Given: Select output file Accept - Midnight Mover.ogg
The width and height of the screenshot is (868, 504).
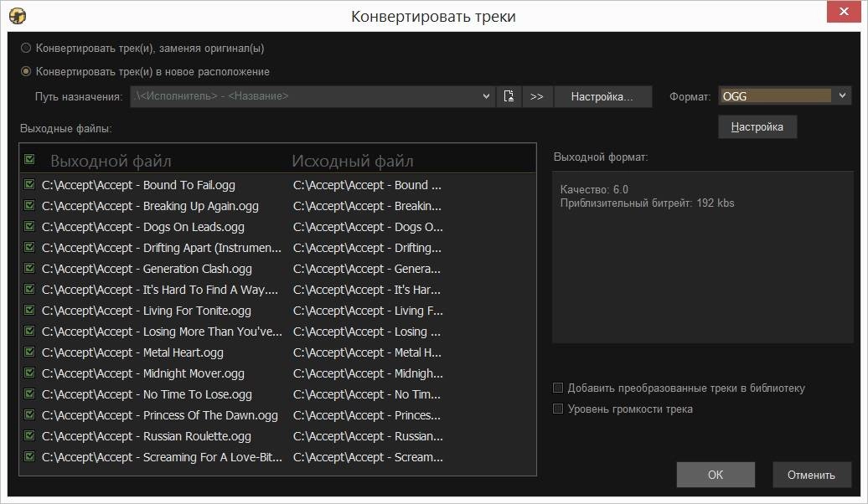Looking at the screenshot, I should [x=142, y=373].
